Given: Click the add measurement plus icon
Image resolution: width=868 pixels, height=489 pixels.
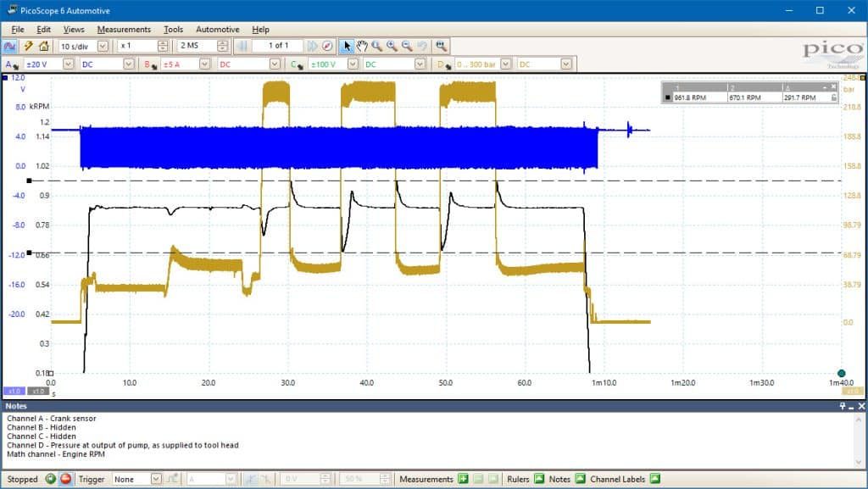Looking at the screenshot, I should pos(464,479).
